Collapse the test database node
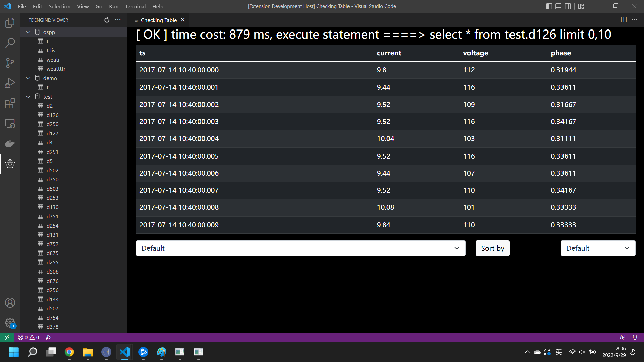 [28, 97]
